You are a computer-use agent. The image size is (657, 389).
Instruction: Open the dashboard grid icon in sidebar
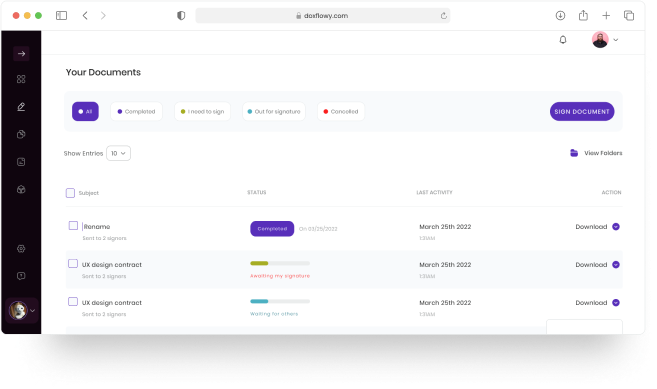tap(21, 79)
